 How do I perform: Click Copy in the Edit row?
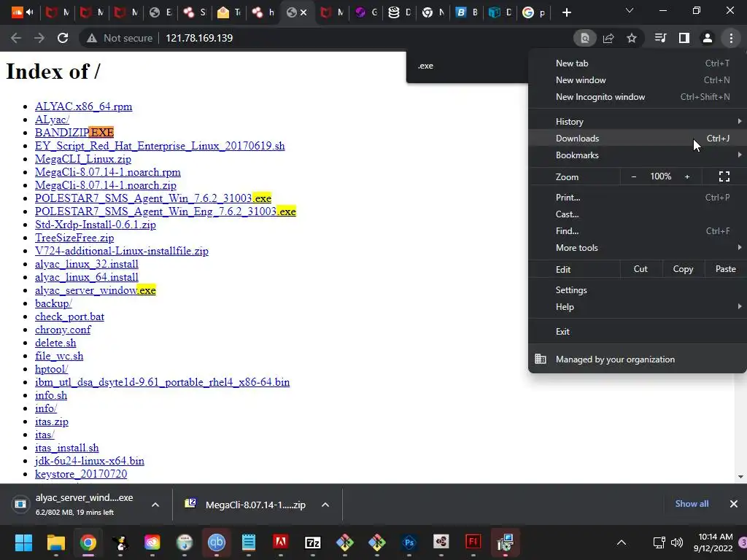click(683, 269)
